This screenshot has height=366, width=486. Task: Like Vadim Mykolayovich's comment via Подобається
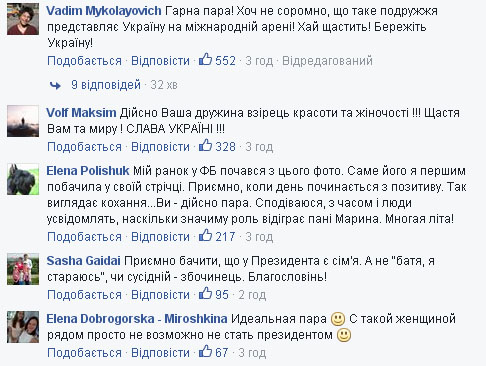point(84,61)
